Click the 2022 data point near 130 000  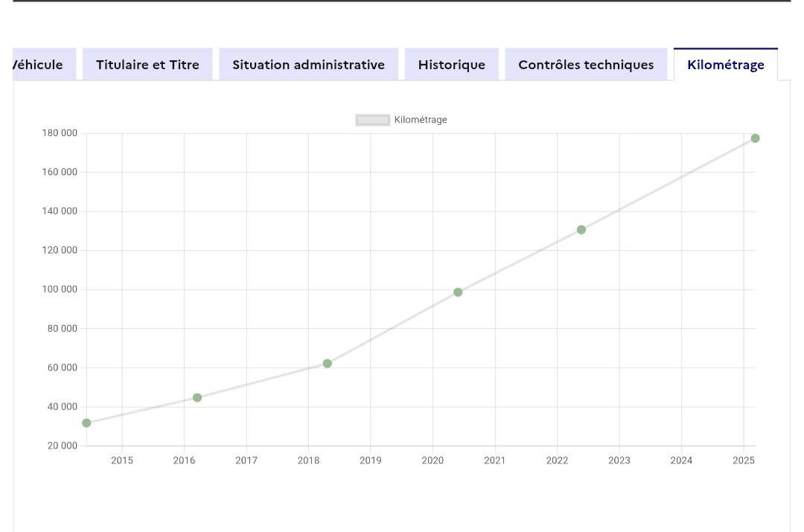click(581, 230)
